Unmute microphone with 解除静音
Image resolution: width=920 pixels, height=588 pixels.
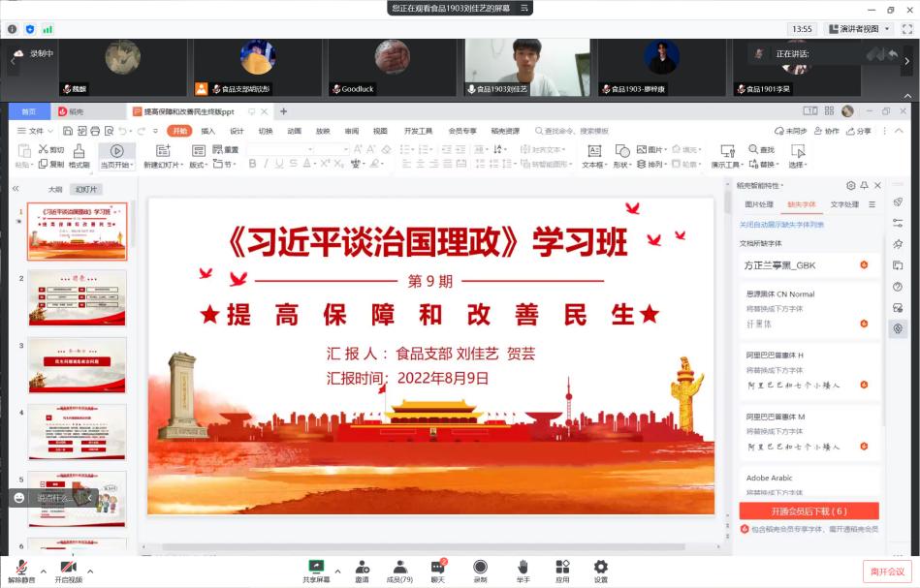click(x=20, y=571)
